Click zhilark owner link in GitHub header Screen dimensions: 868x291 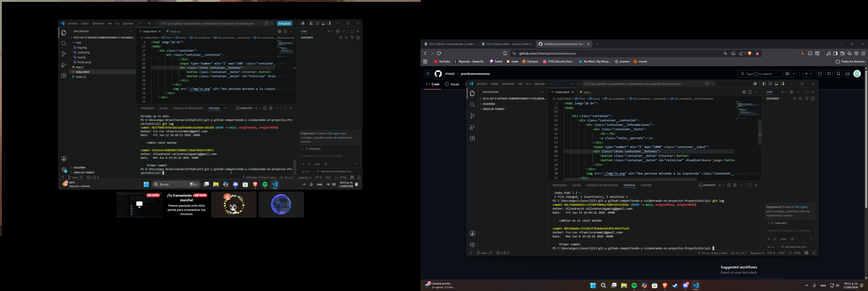pos(449,74)
